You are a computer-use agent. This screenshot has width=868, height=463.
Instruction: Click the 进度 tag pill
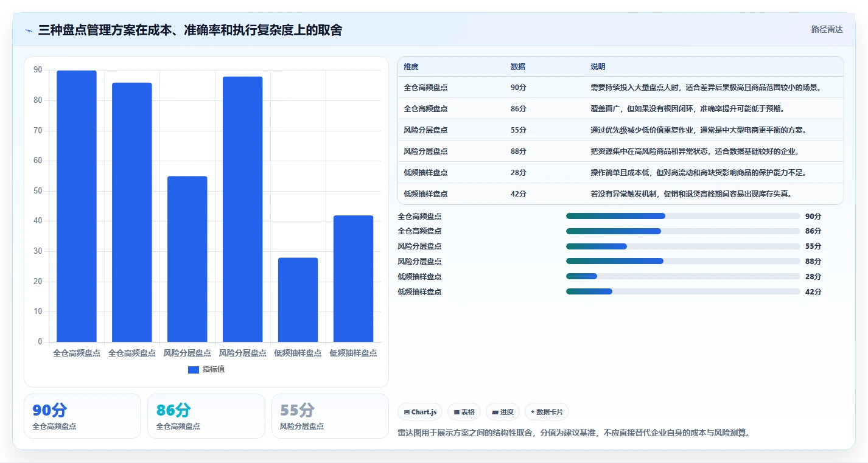503,412
